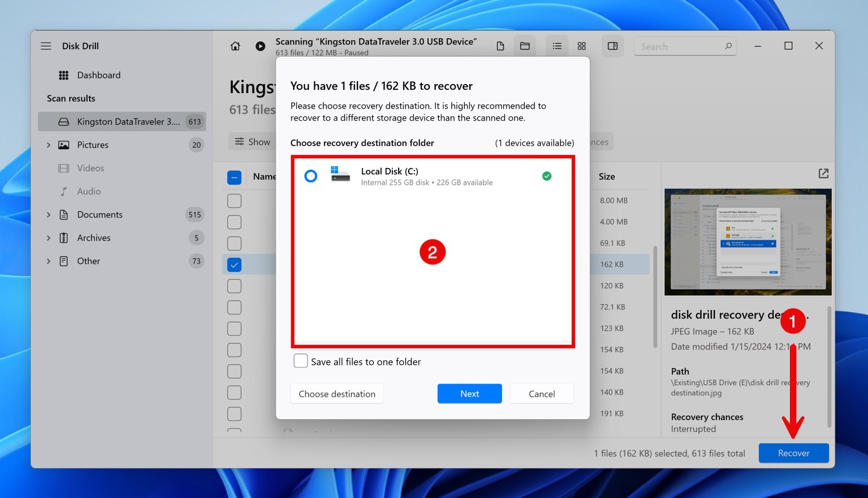868x498 pixels.
Task: Select Kingston DataTraveler scan result
Action: (x=122, y=121)
